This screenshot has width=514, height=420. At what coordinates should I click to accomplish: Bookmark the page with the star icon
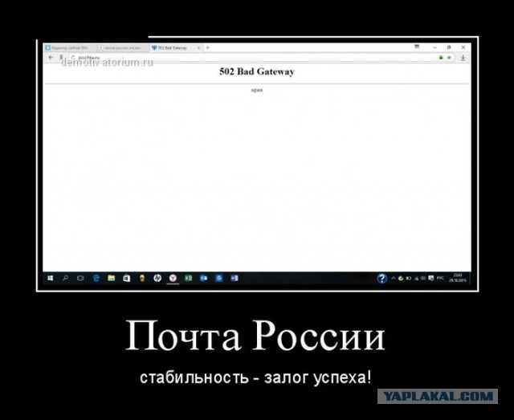click(449, 58)
